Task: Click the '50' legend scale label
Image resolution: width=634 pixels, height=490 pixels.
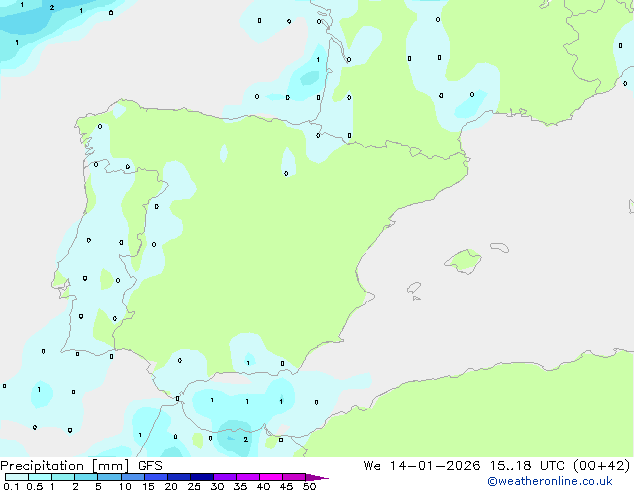Action: (x=310, y=486)
